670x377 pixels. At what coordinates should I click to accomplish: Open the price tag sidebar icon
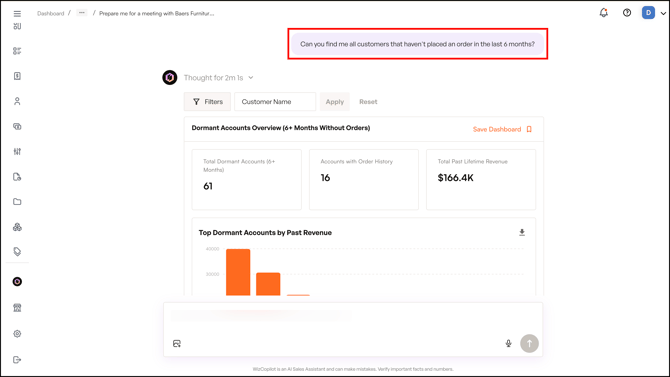pyautogui.click(x=17, y=251)
